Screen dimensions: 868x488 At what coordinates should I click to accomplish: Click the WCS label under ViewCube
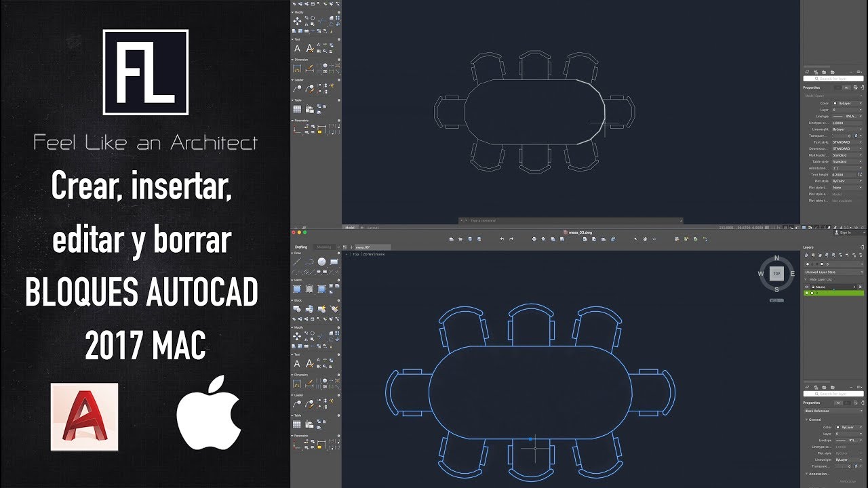click(776, 300)
